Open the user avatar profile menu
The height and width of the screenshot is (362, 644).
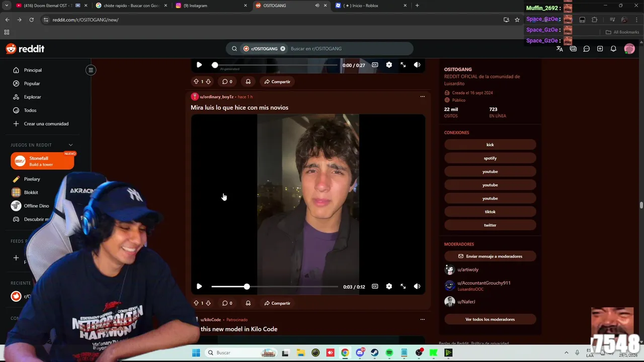click(x=629, y=49)
